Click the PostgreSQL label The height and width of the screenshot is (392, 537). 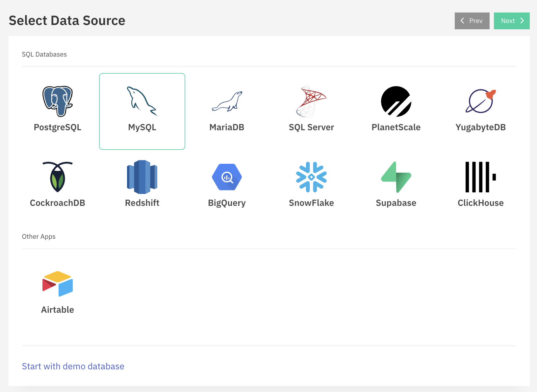(x=58, y=127)
